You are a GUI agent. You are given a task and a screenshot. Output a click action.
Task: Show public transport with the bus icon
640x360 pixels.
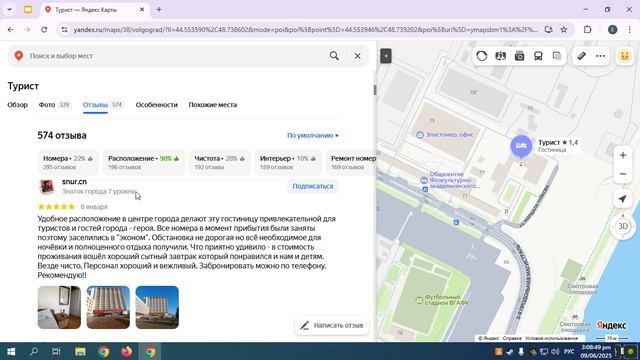click(538, 56)
